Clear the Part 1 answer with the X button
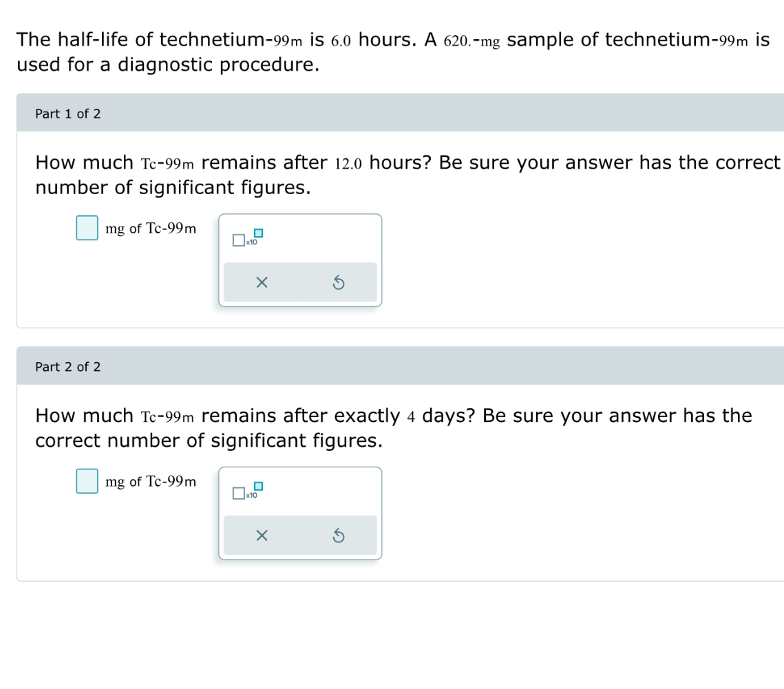The width and height of the screenshot is (784, 689). pos(262,282)
